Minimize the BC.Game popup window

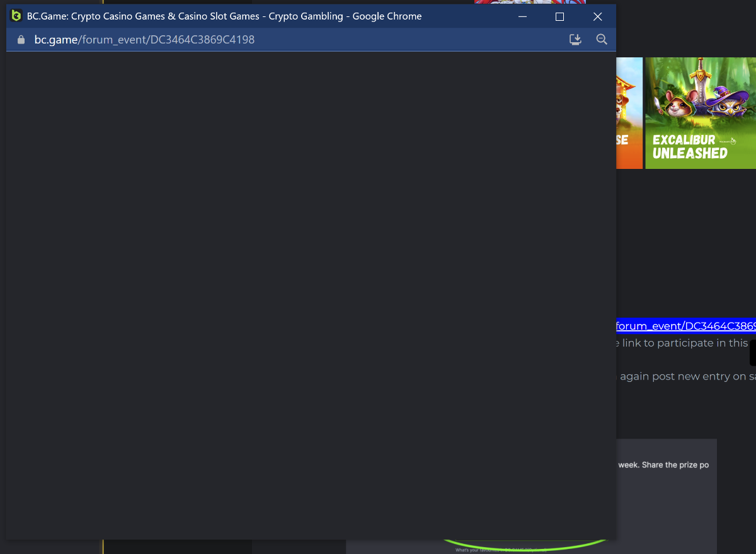tap(522, 17)
